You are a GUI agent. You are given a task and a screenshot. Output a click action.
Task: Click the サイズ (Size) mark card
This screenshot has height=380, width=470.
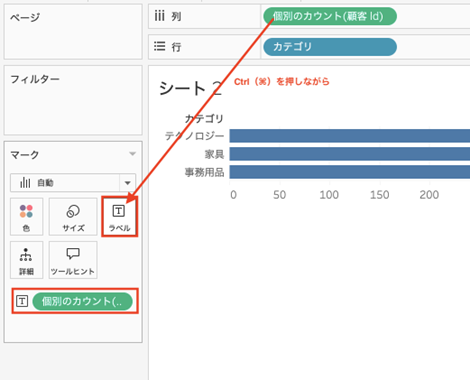[73, 217]
